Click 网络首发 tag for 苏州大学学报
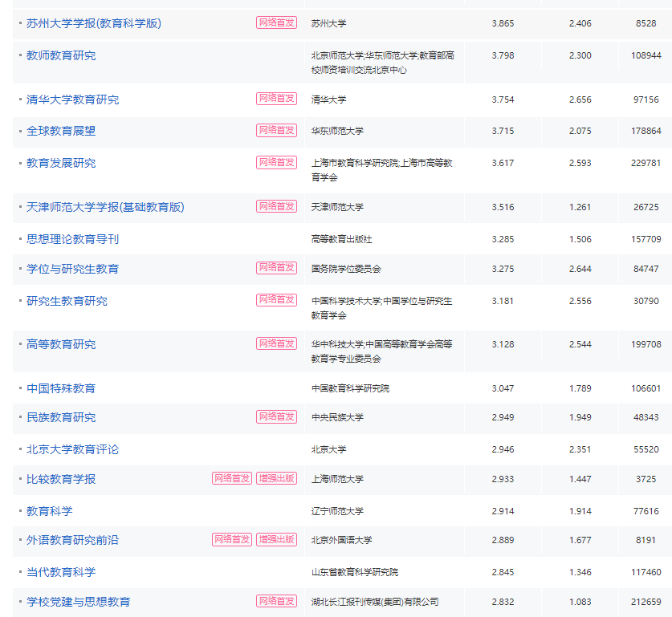Screen dimensions: 672x617 276,22
